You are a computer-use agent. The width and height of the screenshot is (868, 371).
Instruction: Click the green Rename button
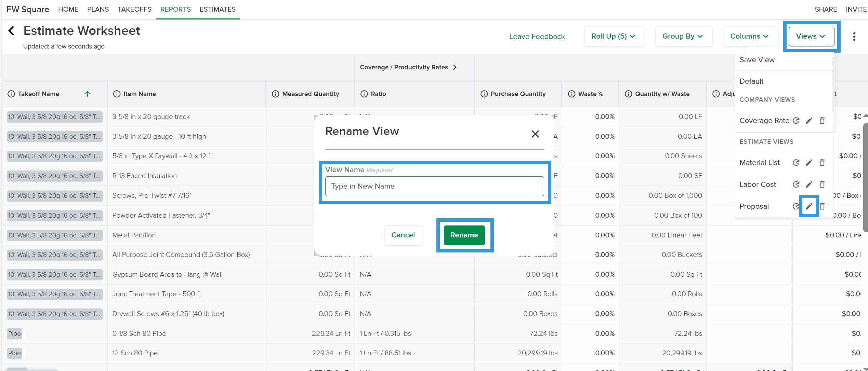(464, 235)
